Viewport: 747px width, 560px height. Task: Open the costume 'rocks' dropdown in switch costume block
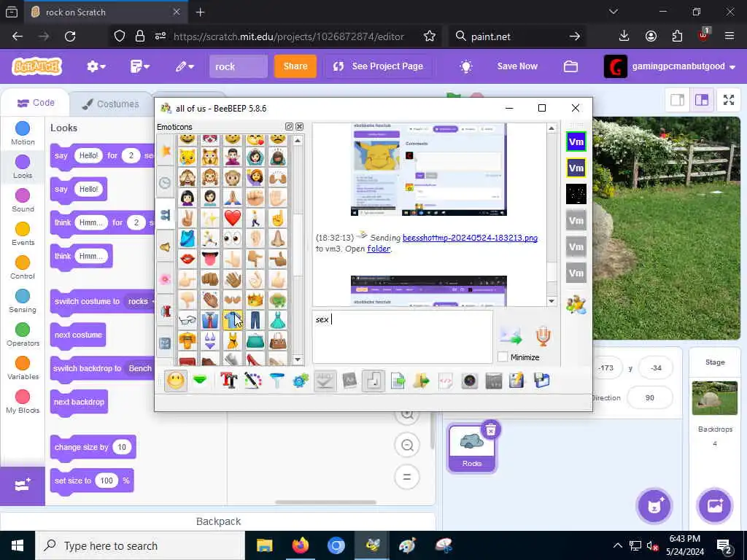click(139, 301)
